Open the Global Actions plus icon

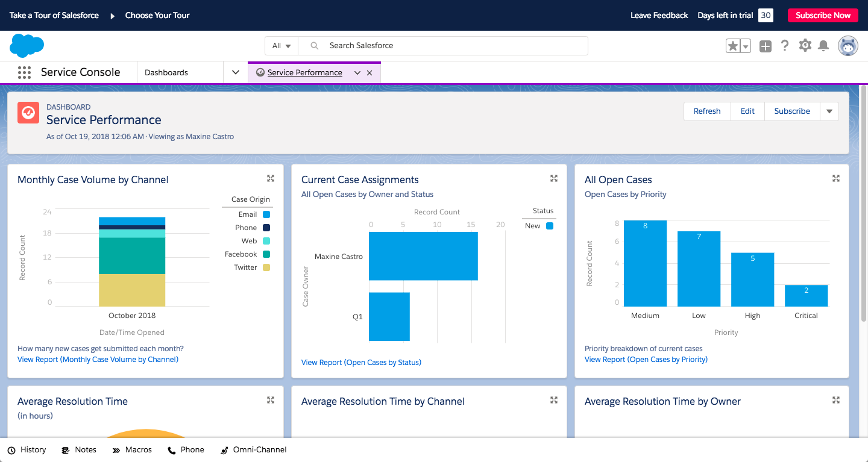(x=766, y=46)
